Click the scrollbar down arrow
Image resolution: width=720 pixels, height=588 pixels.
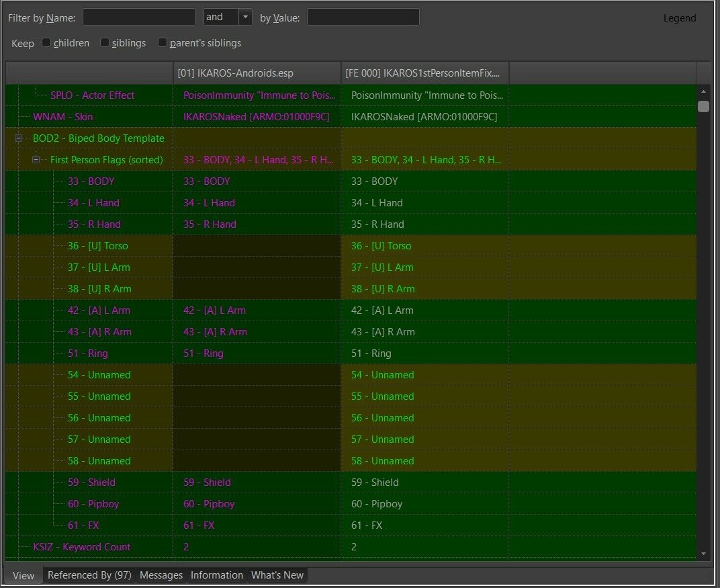click(x=703, y=554)
